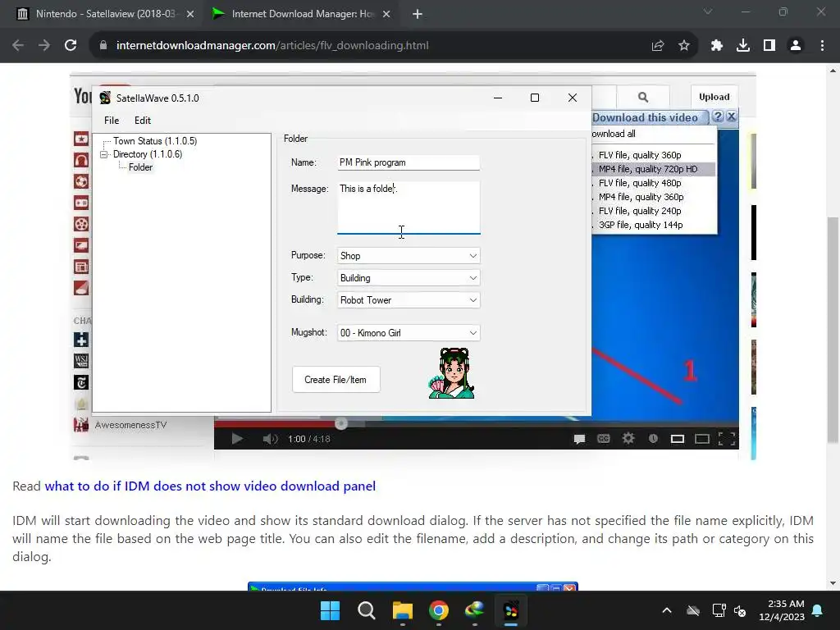840x630 pixels.
Task: Close the Internet Download Manager tab
Action: click(x=386, y=14)
